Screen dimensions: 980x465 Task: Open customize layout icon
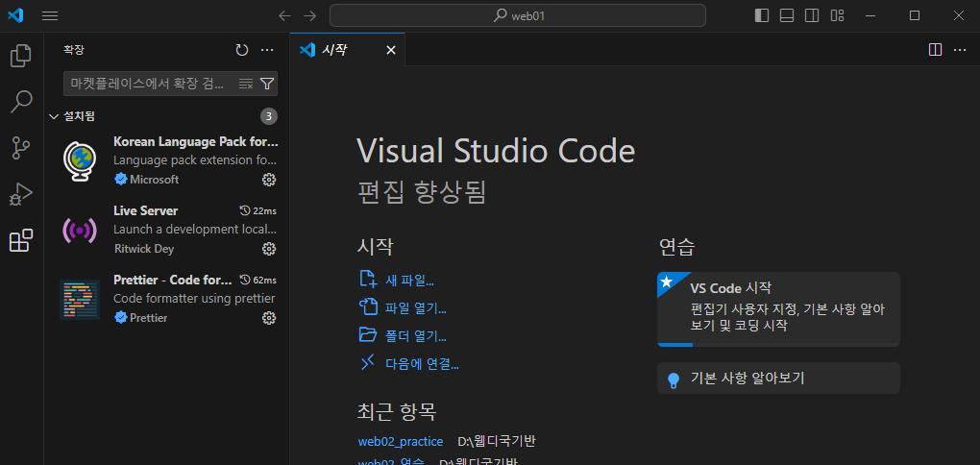(x=837, y=15)
